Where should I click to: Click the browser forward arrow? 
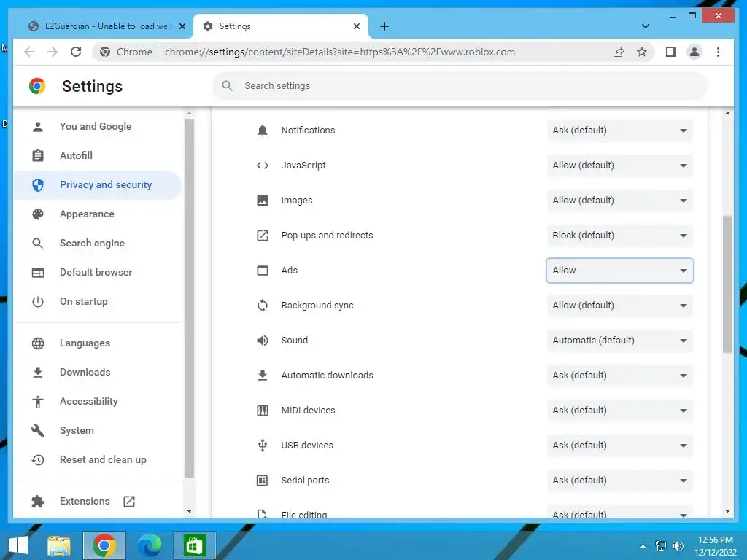pyautogui.click(x=53, y=52)
